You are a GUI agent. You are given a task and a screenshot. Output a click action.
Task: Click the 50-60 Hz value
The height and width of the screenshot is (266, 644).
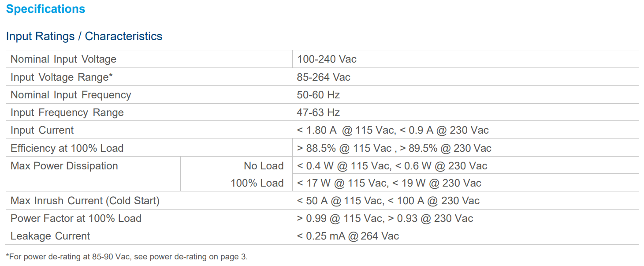(318, 95)
